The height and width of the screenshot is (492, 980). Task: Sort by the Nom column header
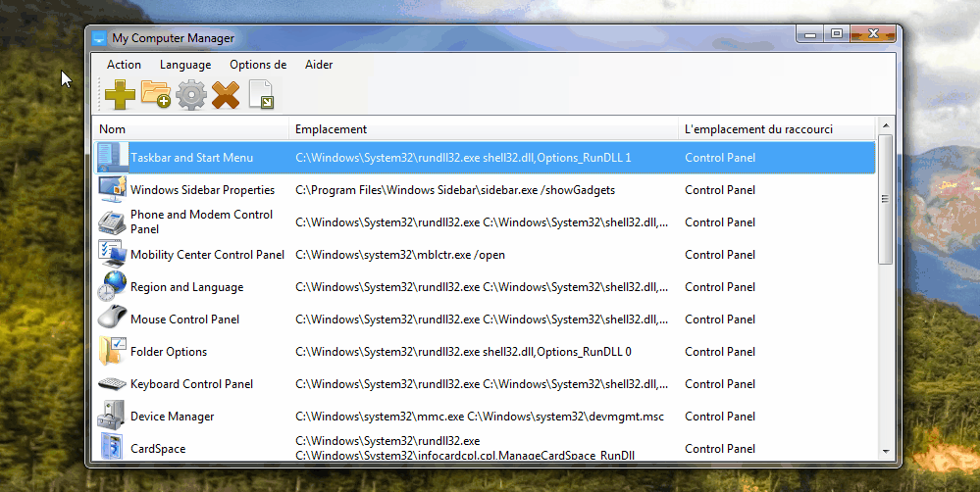190,129
